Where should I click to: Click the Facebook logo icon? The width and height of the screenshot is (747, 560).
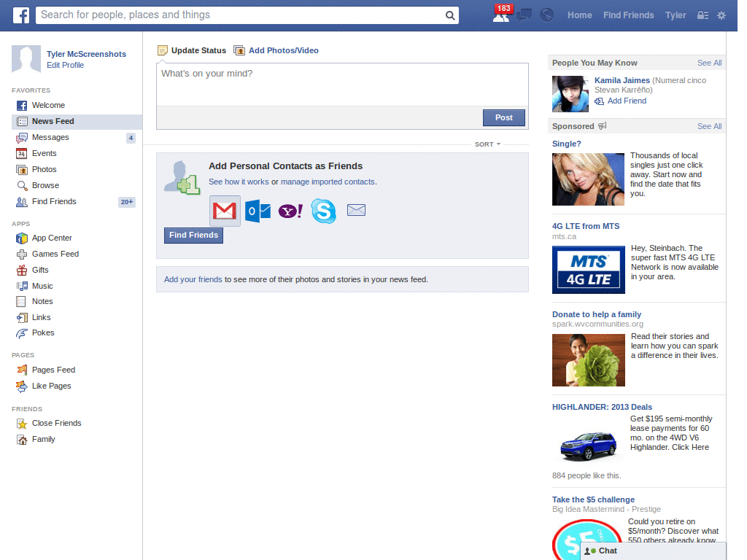[x=21, y=15]
